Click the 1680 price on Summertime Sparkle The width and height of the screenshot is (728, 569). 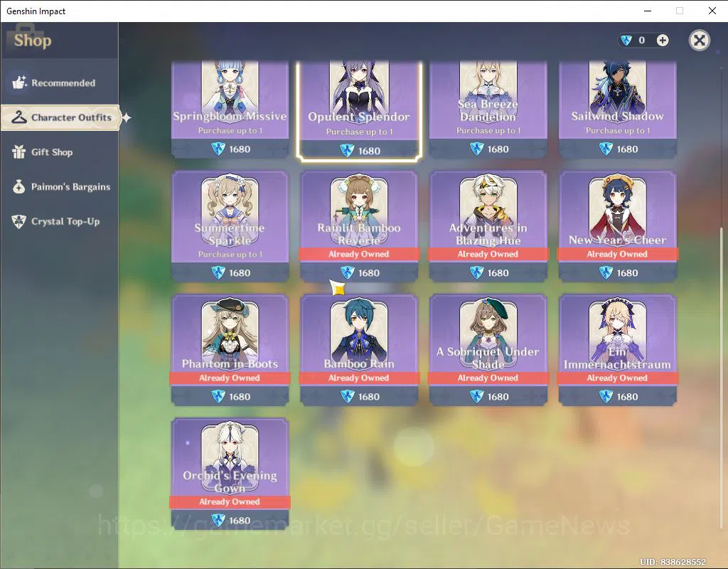click(240, 272)
